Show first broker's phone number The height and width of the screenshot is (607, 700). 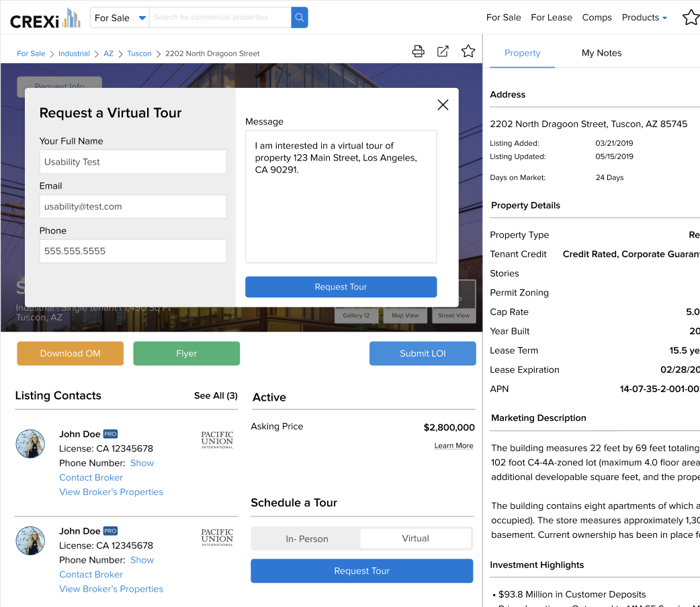point(142,463)
